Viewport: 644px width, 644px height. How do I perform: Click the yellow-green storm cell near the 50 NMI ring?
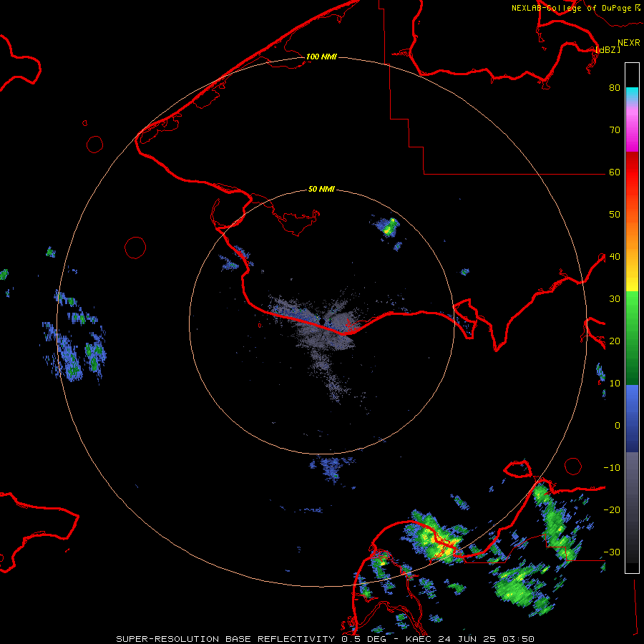tap(388, 228)
